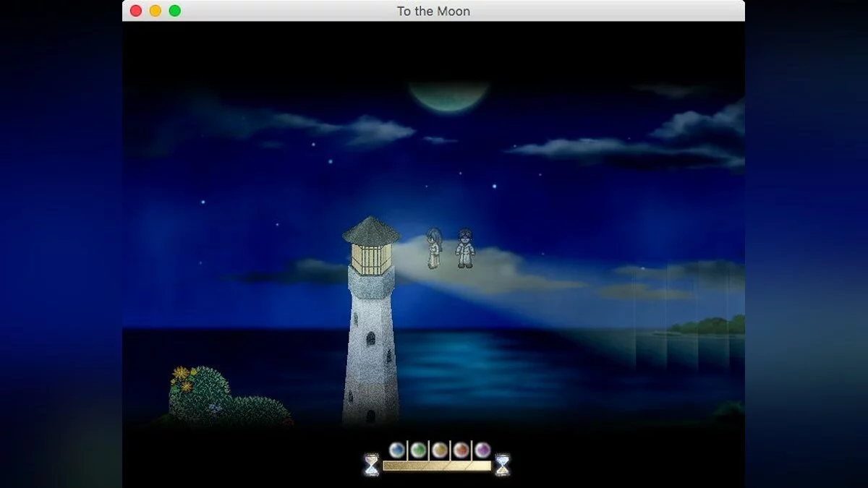Click the "To the Moon" window title
Viewport: 868px width, 488px height.
tap(433, 11)
